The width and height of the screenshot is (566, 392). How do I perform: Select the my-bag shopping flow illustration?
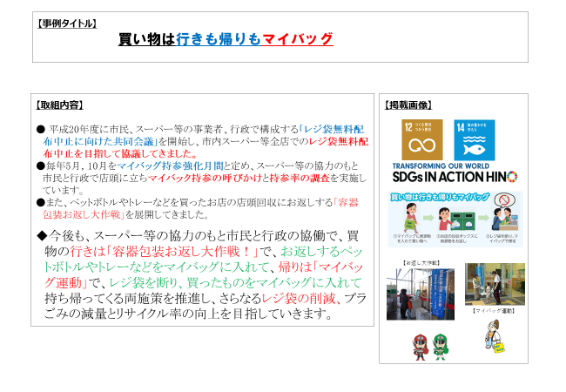[x=455, y=220]
